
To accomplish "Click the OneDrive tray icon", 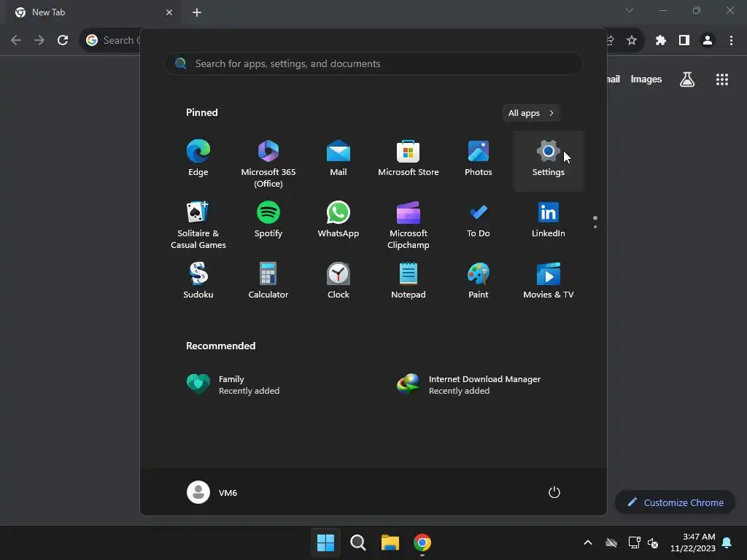I will pos(611,542).
